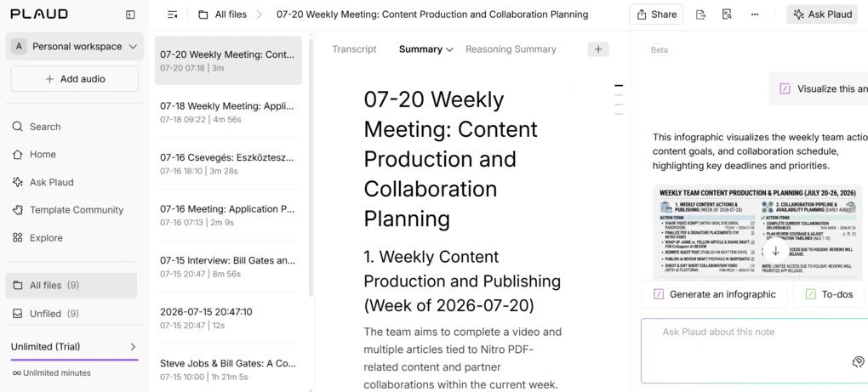Click Generate an infographic suggestion
Image resolution: width=868 pixels, height=392 pixels.
click(x=714, y=294)
